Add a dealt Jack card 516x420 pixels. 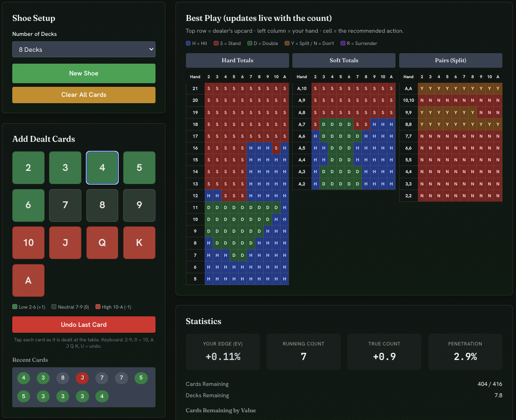[x=65, y=243]
